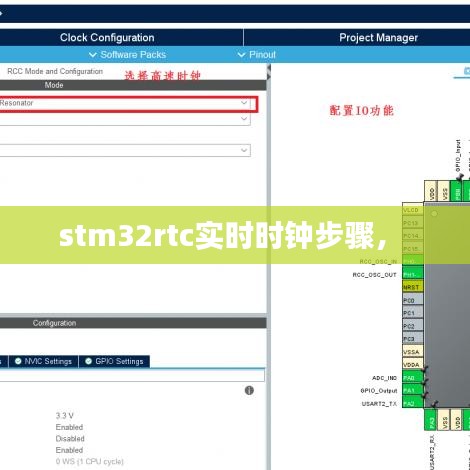The height and width of the screenshot is (470, 470).
Task: Select the green pin under the GPIO_Input label
Action: tap(456, 191)
